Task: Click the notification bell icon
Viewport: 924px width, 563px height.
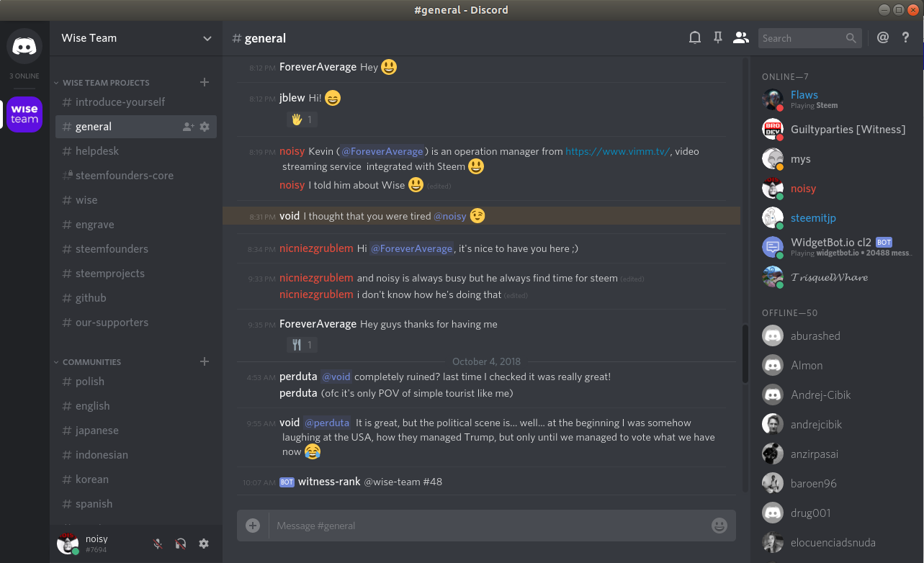Action: (695, 38)
